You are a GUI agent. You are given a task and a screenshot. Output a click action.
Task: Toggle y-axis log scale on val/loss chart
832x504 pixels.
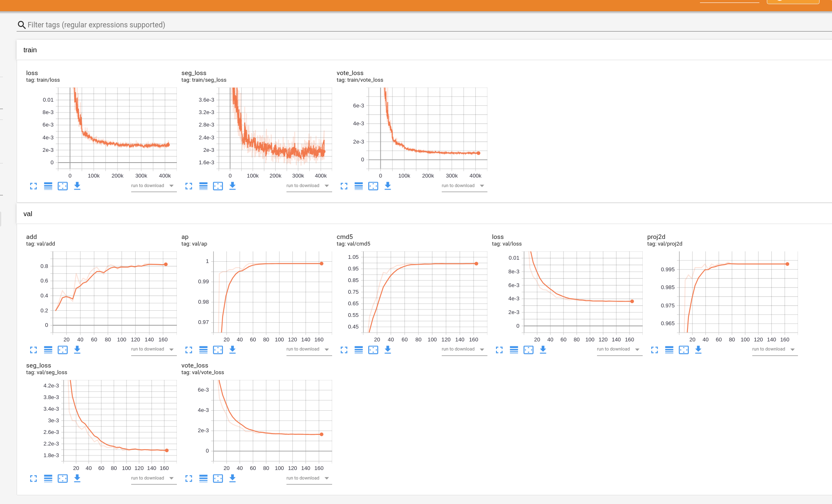coord(514,350)
